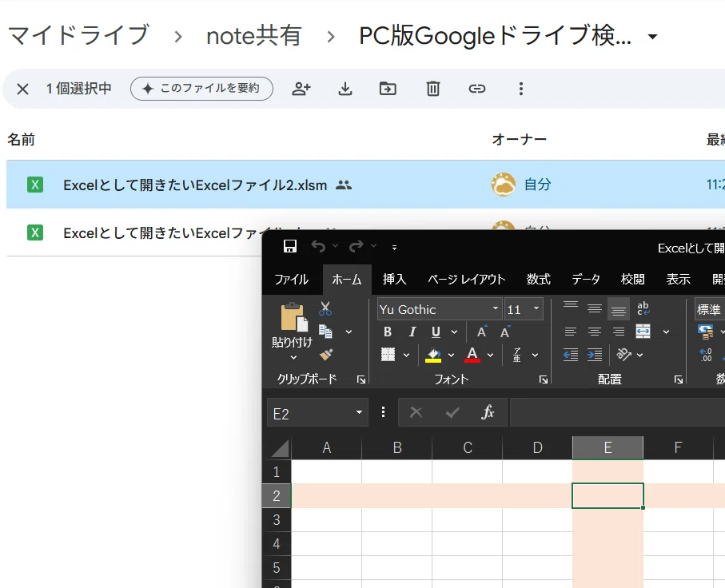725x588 pixels.
Task: Switch to the 校閲 ribbon tab
Action: point(632,279)
